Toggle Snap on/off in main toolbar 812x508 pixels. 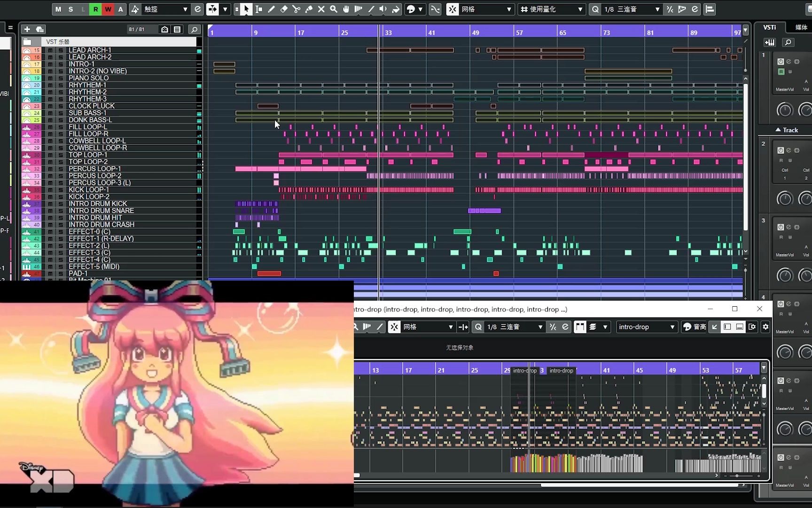tap(453, 9)
